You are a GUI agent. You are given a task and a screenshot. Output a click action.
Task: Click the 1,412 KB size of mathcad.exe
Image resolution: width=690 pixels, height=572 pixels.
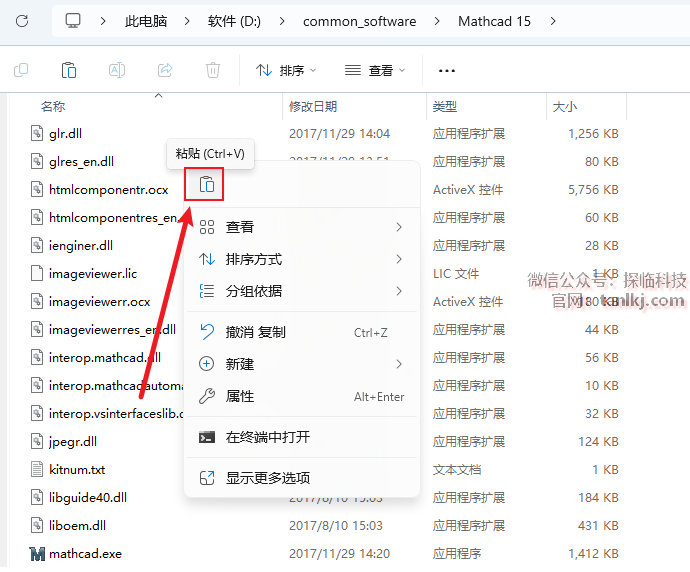(593, 554)
